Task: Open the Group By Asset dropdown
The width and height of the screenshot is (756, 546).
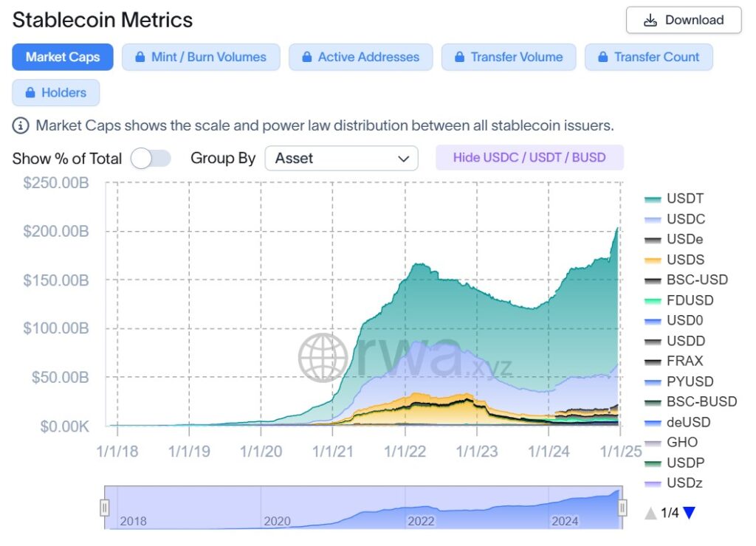Action: click(x=341, y=159)
